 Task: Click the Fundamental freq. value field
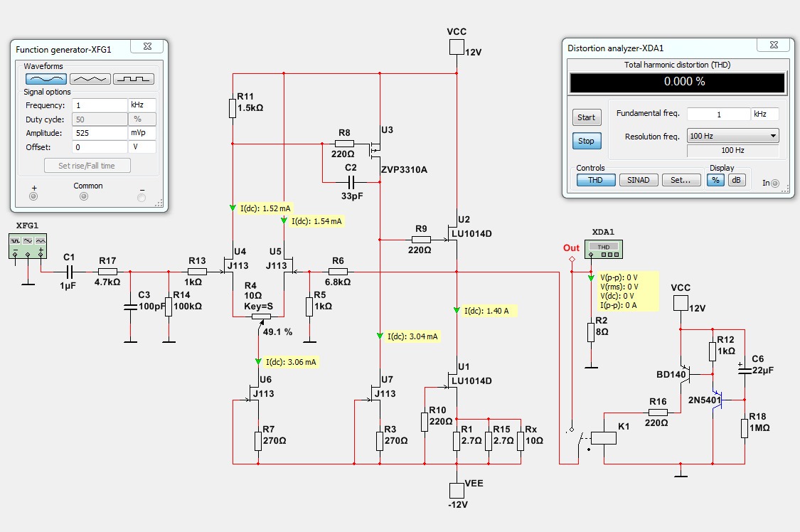[x=718, y=114]
